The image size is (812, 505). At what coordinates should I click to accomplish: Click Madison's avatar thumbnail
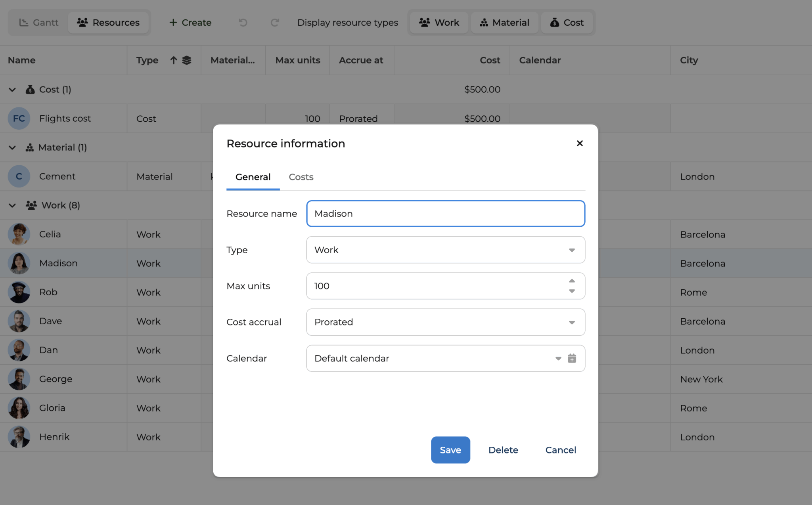[x=19, y=263]
